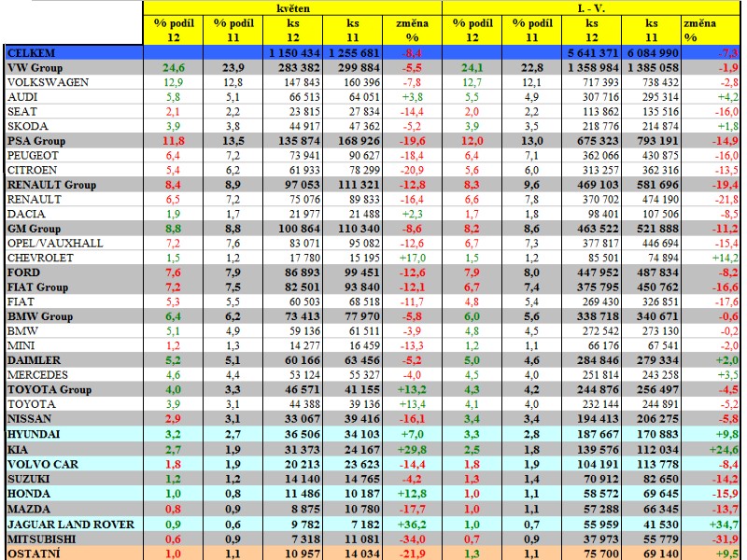Click the BMW Group row label
747x560 pixels.
(38, 315)
